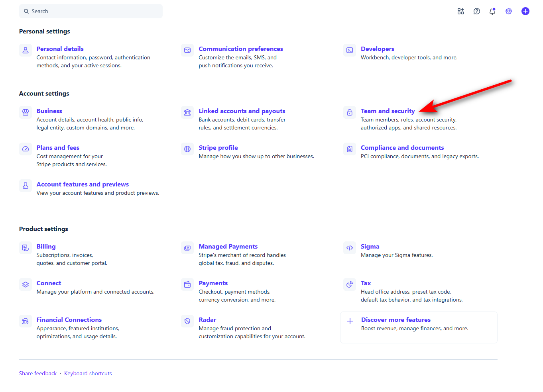Image resolution: width=543 pixels, height=392 pixels.
Task: Open Billing product settings
Action: 46,246
